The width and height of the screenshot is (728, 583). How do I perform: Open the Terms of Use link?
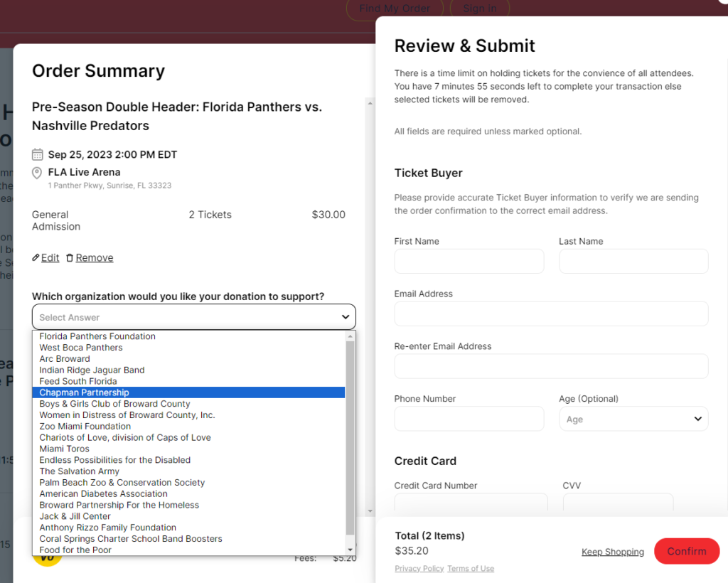coord(471,569)
